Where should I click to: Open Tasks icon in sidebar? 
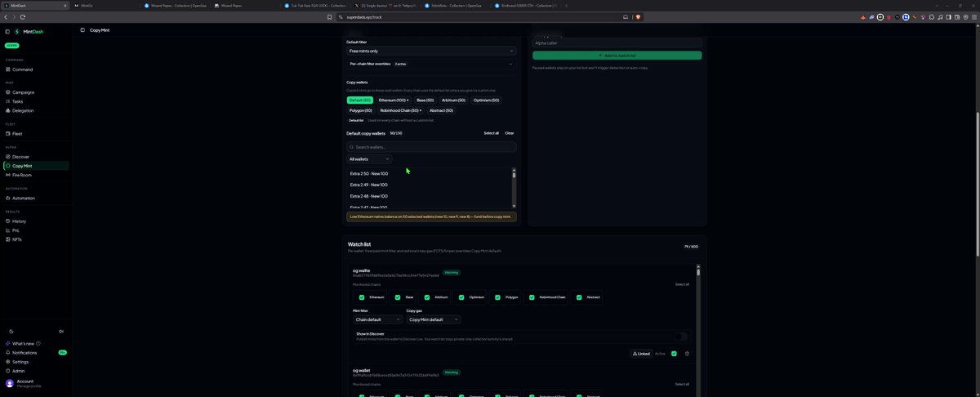click(x=7, y=101)
